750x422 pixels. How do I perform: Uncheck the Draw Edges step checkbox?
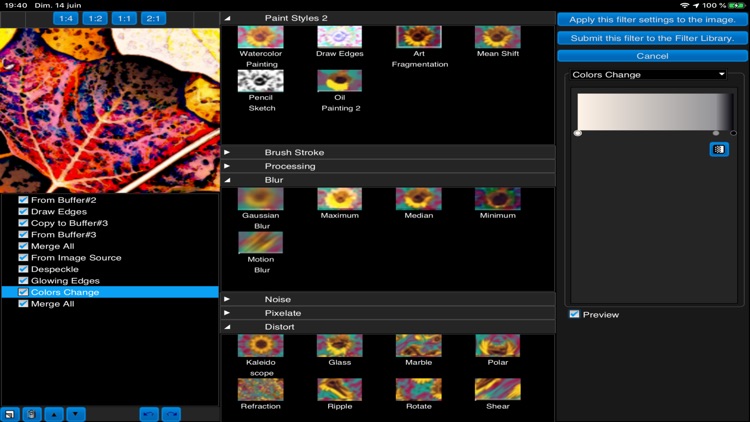[23, 211]
